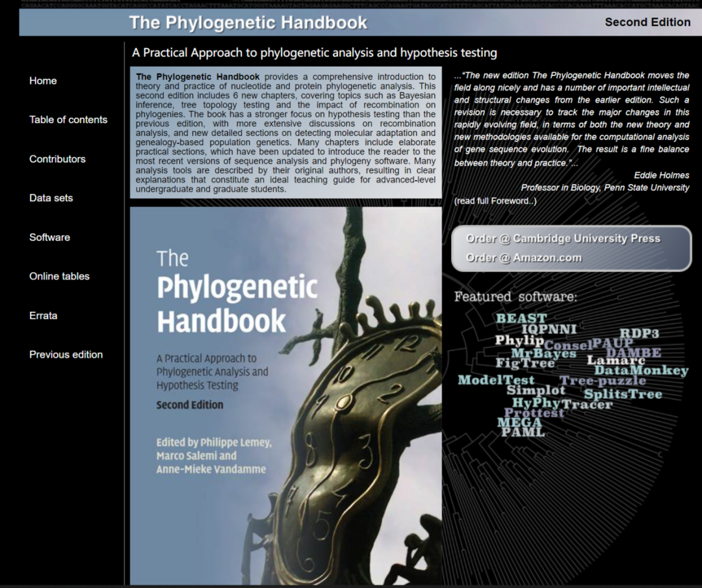The image size is (702, 588).
Task: Click the book cover image
Action: [x=285, y=396]
